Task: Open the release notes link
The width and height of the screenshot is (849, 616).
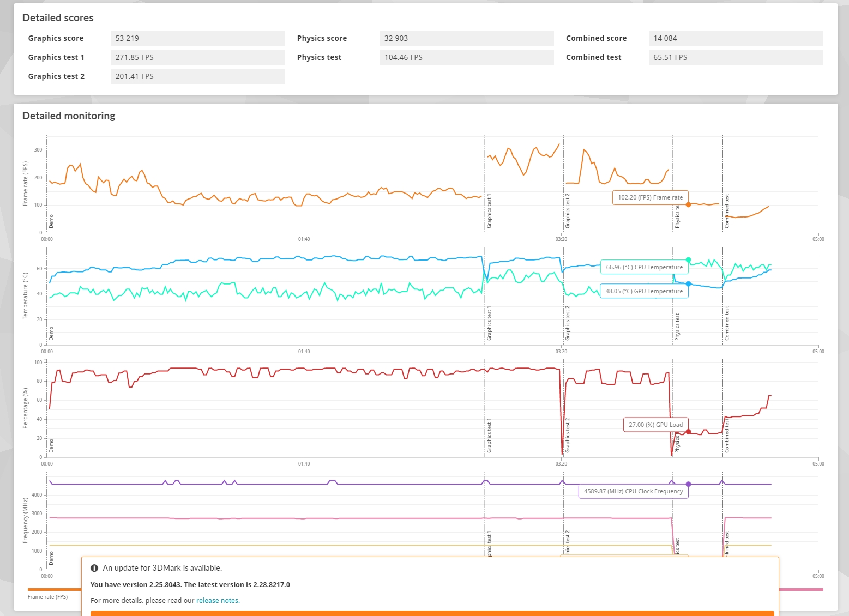Action: click(x=218, y=601)
